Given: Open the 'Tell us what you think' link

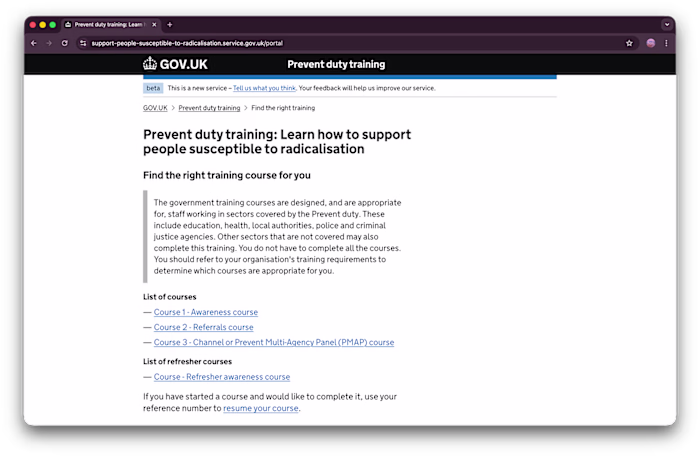Looking at the screenshot, I should (x=264, y=88).
